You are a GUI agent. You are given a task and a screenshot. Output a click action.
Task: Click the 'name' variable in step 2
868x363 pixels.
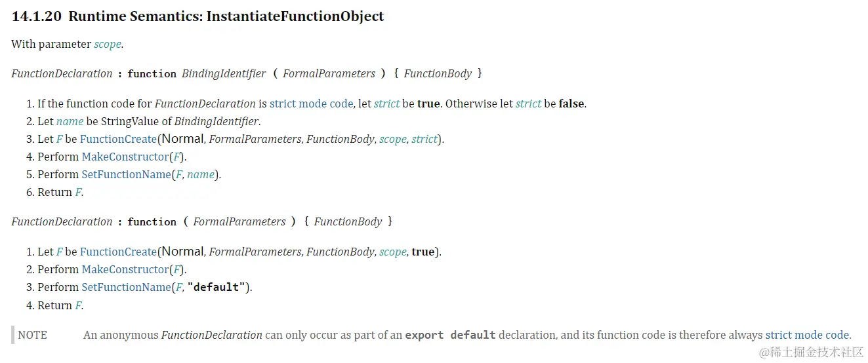[70, 121]
